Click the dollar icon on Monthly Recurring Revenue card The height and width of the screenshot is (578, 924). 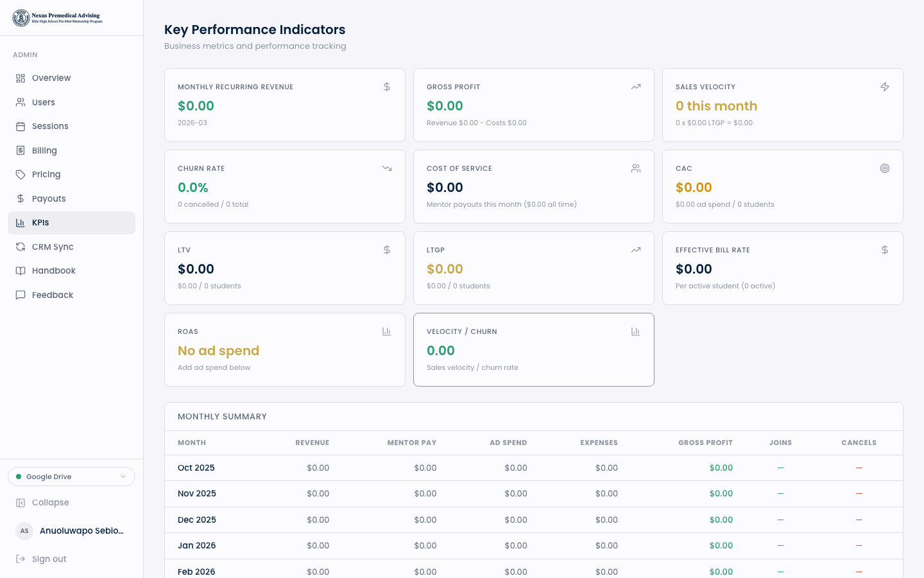387,87
